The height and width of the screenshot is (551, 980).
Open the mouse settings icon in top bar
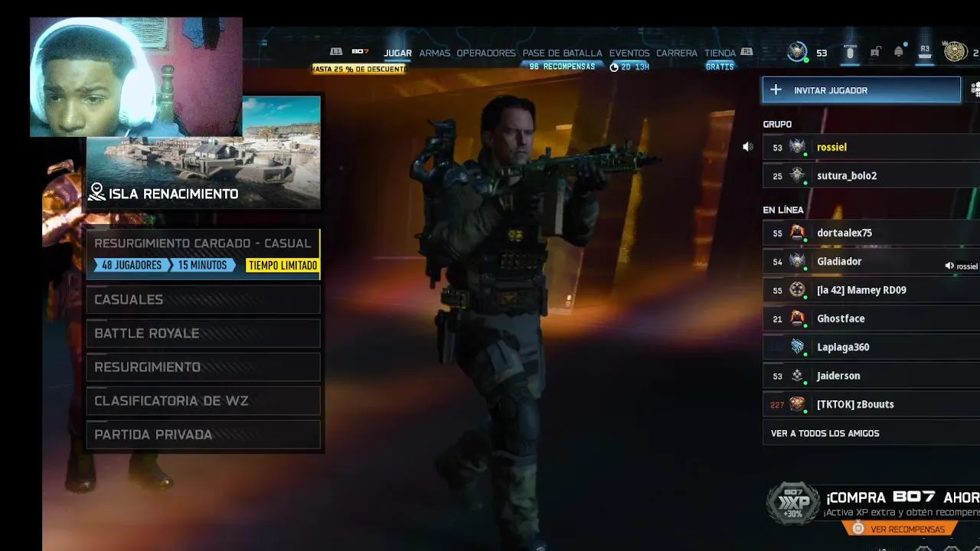pyautogui.click(x=849, y=52)
